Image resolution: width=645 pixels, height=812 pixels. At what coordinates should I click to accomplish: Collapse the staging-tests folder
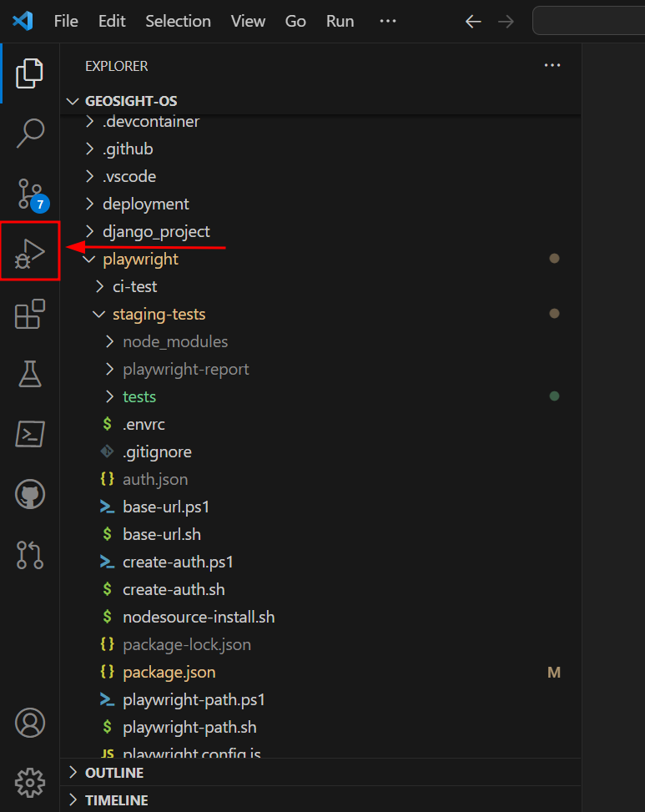pos(320,314)
